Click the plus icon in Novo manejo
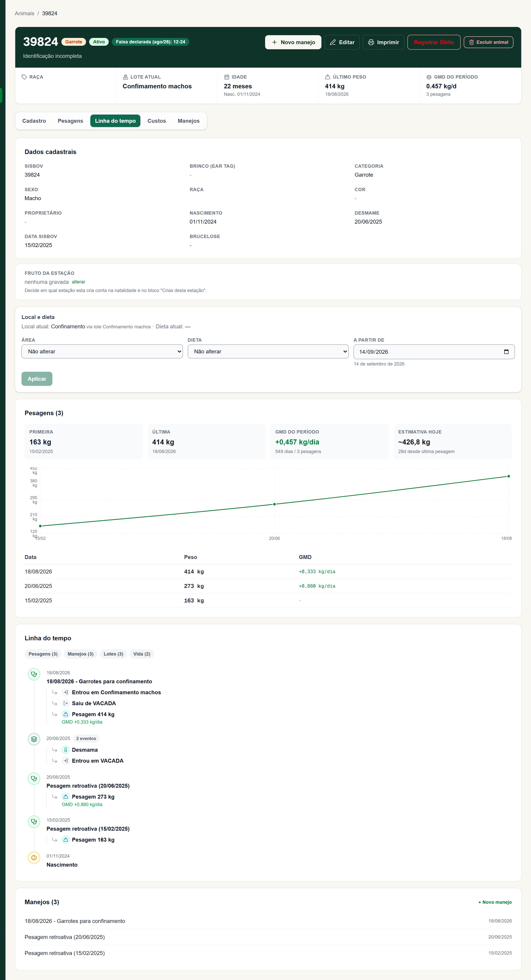Viewport: 531px width, 980px height. [274, 42]
